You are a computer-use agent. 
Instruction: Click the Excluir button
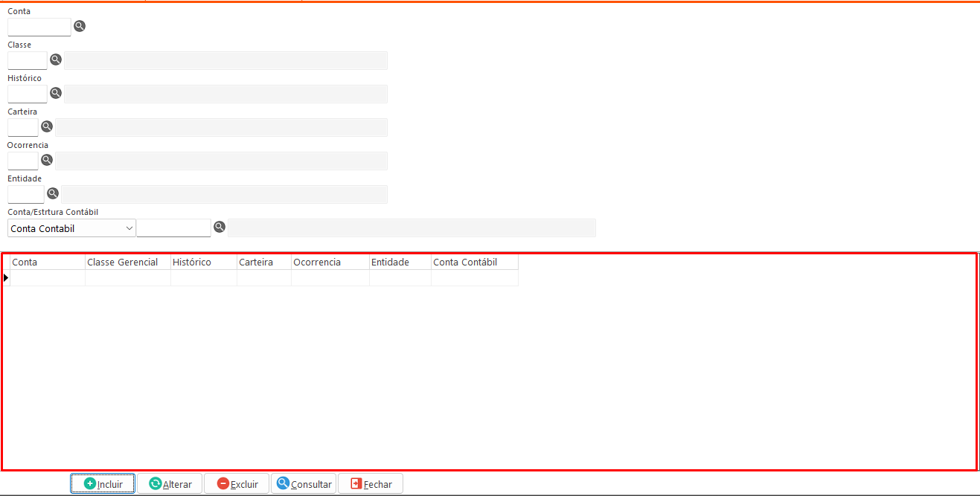click(237, 483)
